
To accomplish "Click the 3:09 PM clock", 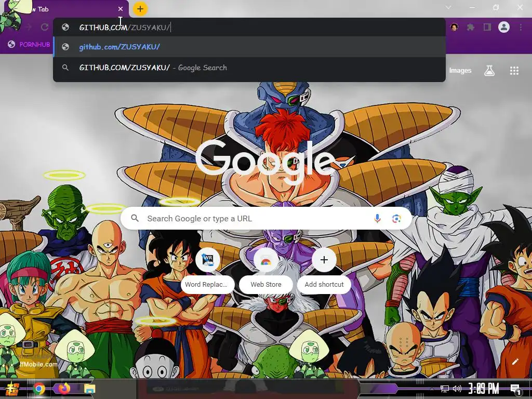I will pyautogui.click(x=484, y=389).
